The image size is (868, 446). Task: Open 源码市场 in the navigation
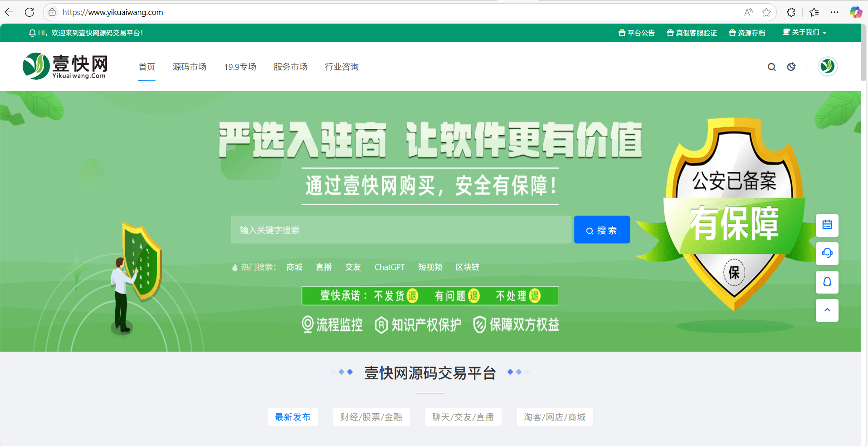click(190, 67)
